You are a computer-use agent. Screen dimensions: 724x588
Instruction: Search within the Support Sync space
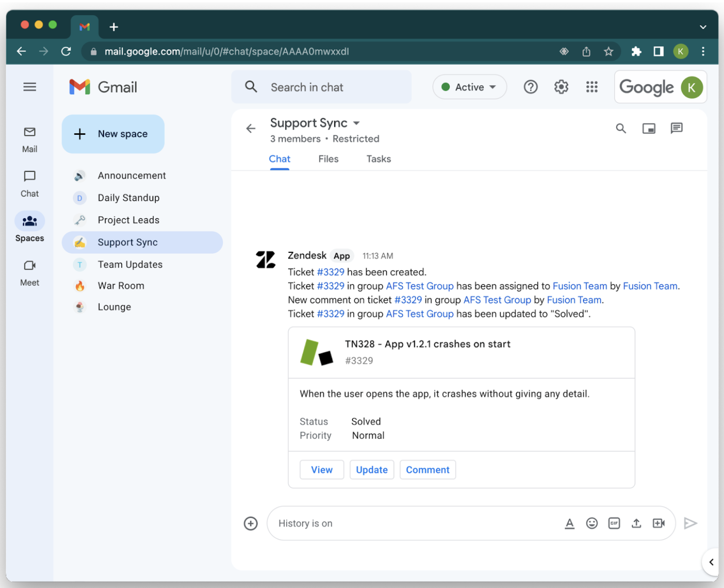point(621,129)
